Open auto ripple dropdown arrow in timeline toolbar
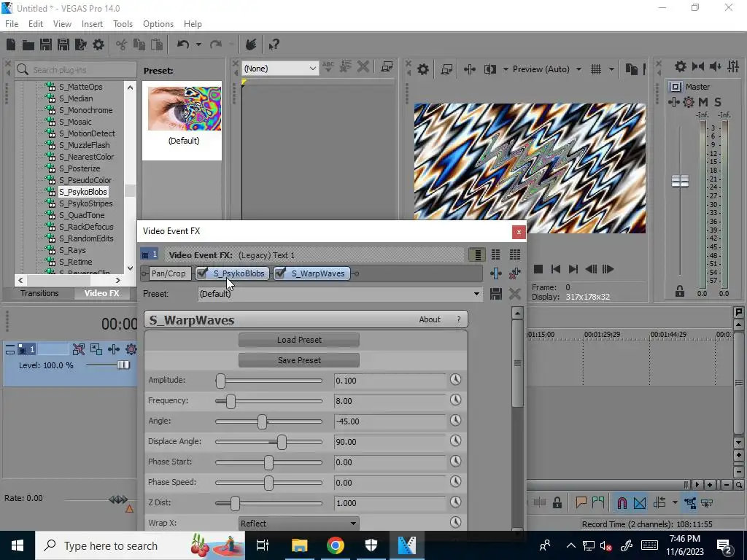This screenshot has height=560, width=747. click(x=675, y=503)
